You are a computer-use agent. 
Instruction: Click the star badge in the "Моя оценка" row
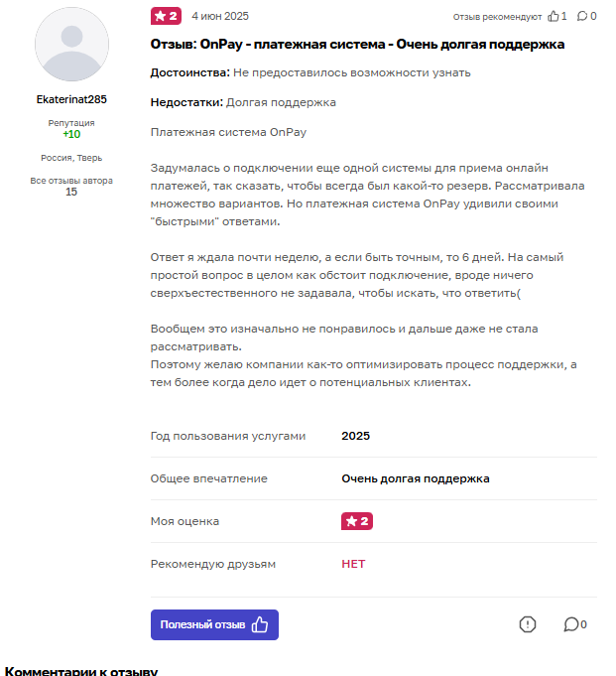point(356,521)
